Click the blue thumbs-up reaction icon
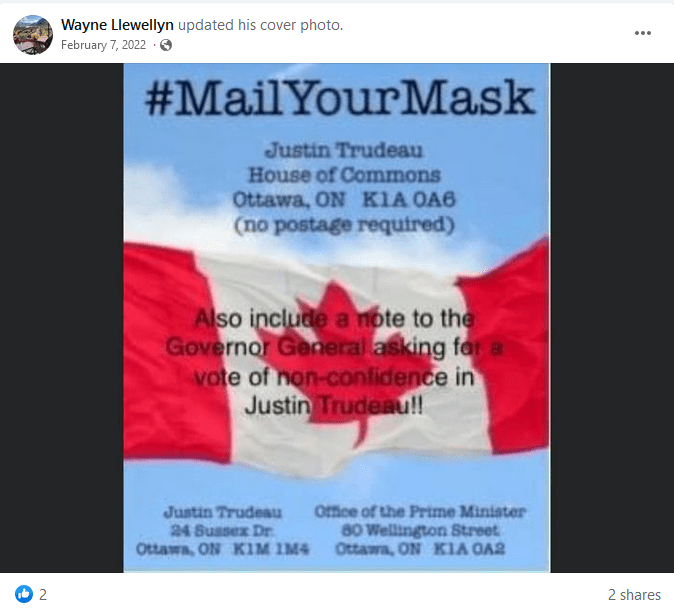This screenshot has height=615, width=674. [24, 594]
